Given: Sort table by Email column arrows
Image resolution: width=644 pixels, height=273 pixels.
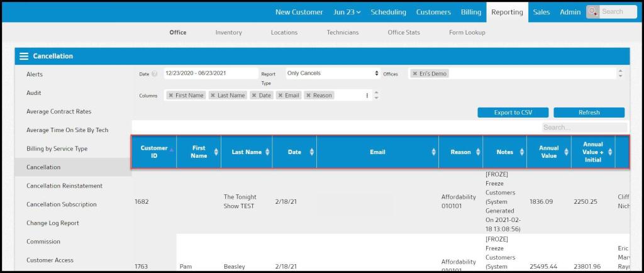Looking at the screenshot, I should [433, 152].
